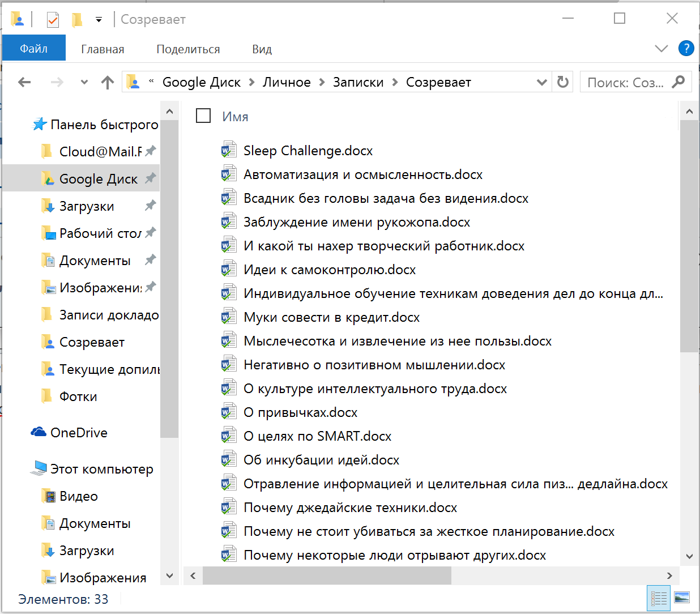This screenshot has height=614, width=700.
Task: Open OneDrive in the navigation pane
Action: (79, 433)
